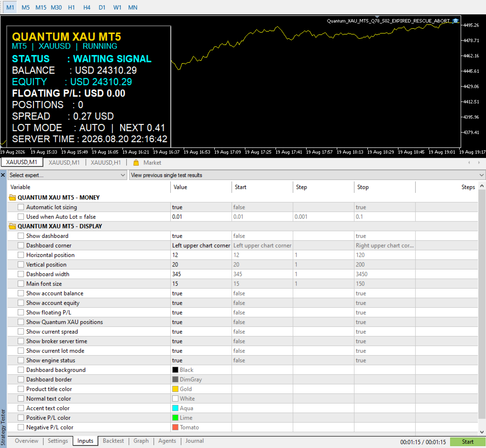Click the chart tabs scroll right arrow

coord(479,162)
